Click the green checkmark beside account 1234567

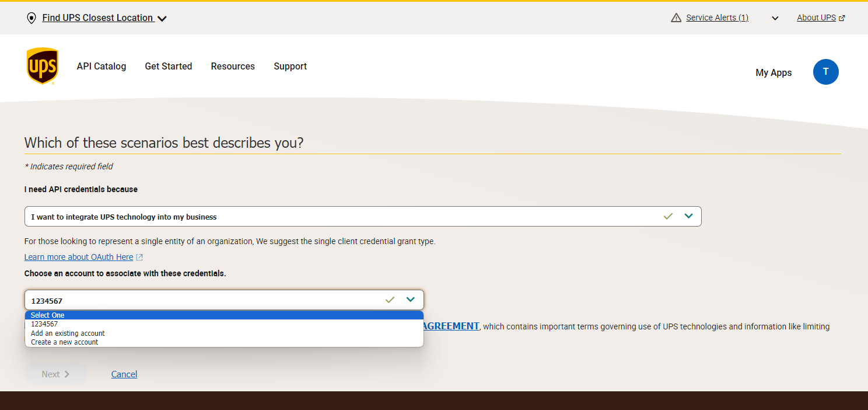pos(389,300)
